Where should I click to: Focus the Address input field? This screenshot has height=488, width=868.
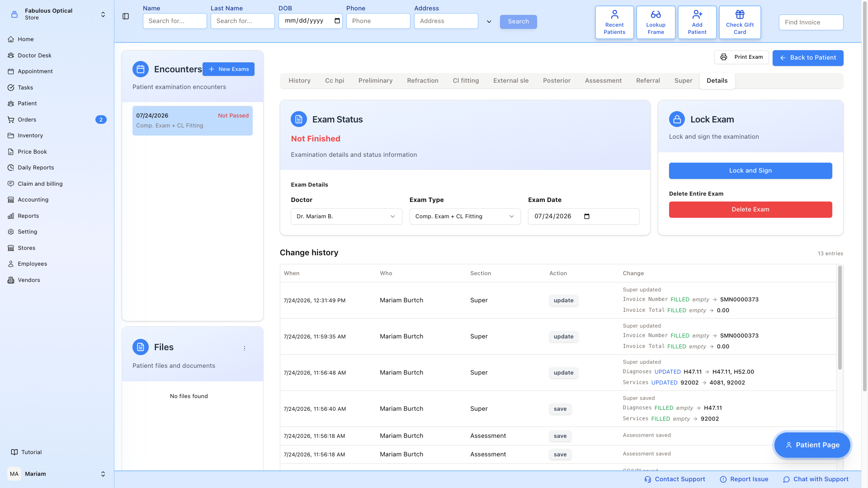(446, 21)
